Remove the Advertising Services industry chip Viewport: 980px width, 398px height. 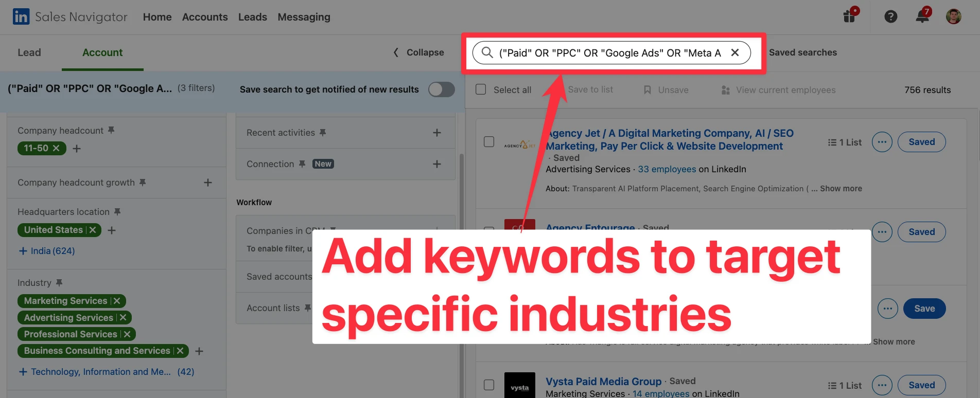coord(123,318)
